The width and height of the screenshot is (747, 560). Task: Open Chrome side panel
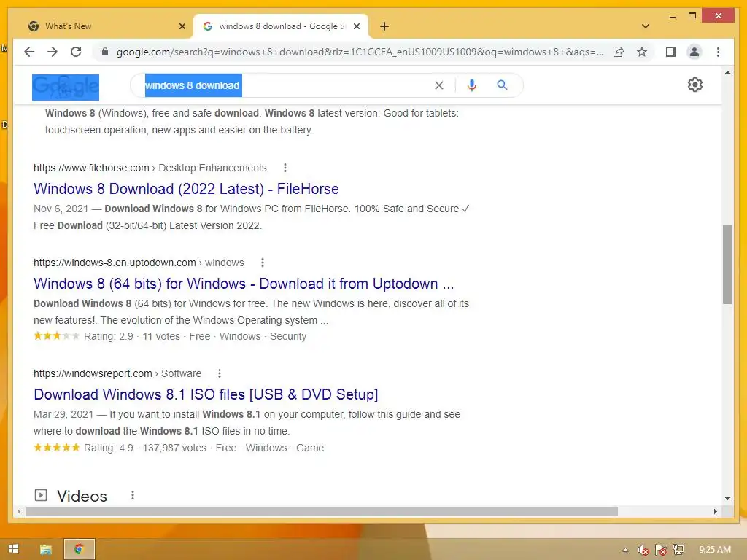coord(671,52)
